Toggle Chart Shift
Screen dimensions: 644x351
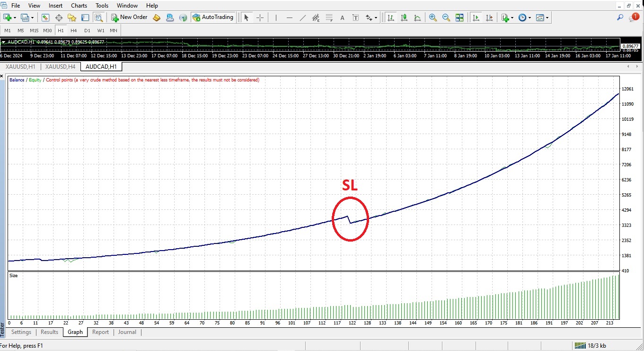click(x=489, y=18)
